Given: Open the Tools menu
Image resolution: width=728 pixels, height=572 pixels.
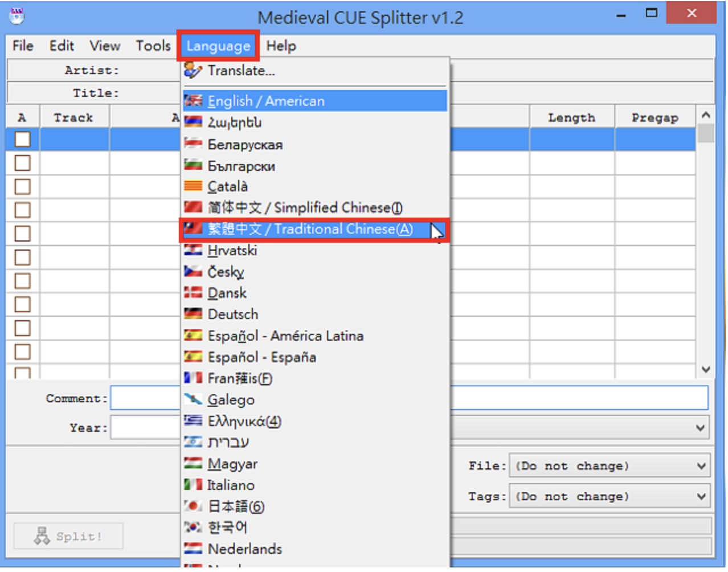Looking at the screenshot, I should (x=153, y=46).
